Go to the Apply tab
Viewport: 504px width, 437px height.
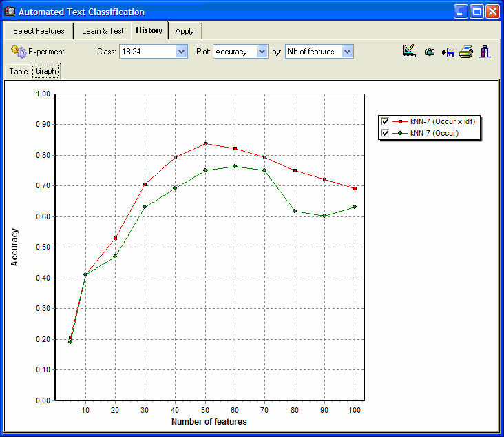(185, 31)
